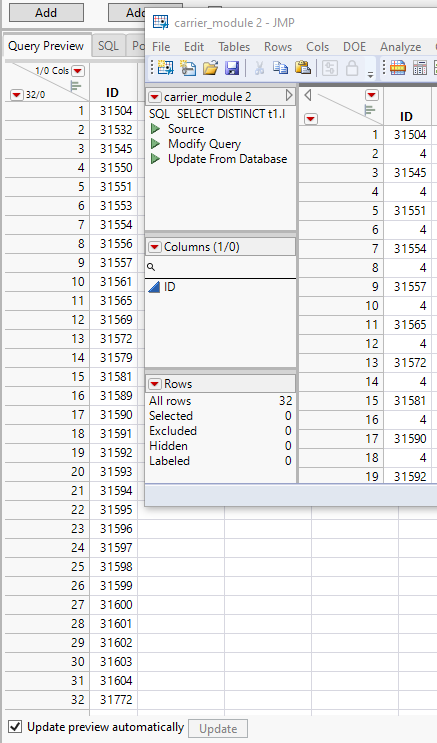Click cell 31600 in Query Preview row 27
Image resolution: width=437 pixels, height=743 pixels.
pyautogui.click(x=116, y=605)
